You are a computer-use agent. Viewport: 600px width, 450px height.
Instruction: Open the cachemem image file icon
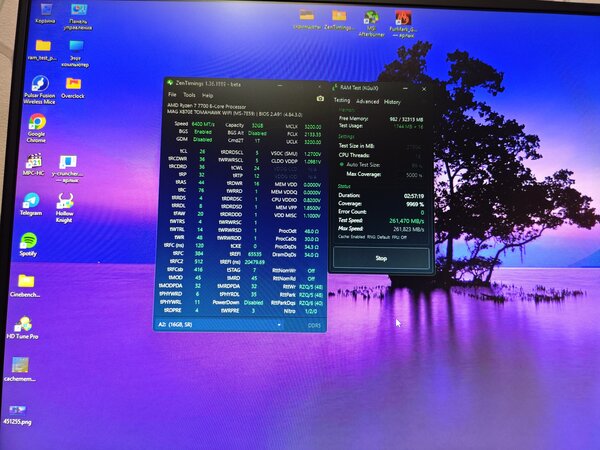coord(20,369)
